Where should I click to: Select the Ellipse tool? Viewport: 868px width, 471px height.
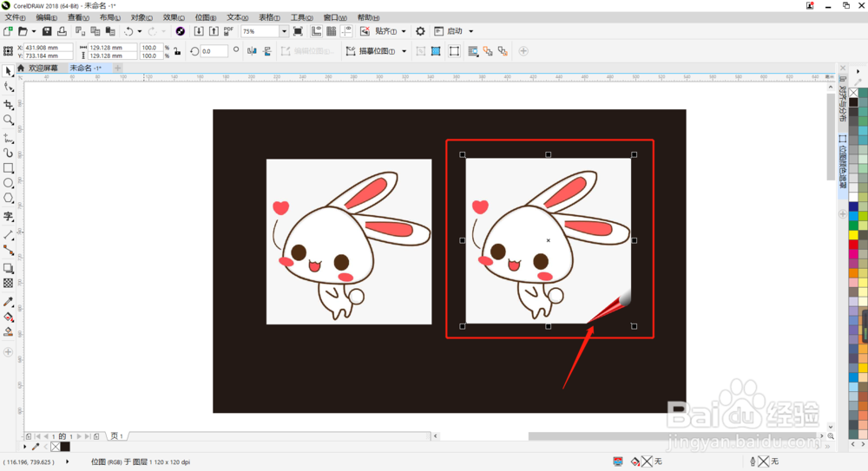tap(9, 183)
